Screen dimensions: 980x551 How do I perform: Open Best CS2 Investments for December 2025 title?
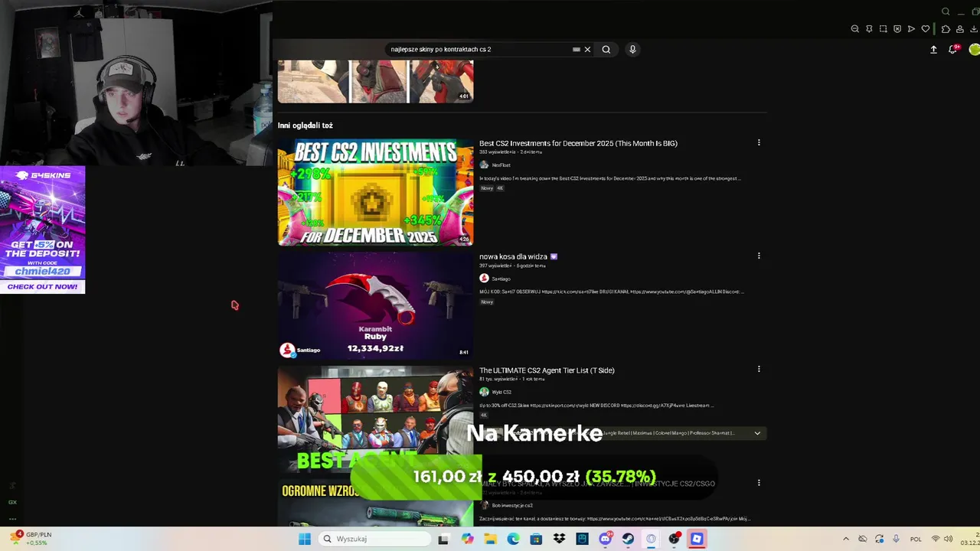point(578,143)
